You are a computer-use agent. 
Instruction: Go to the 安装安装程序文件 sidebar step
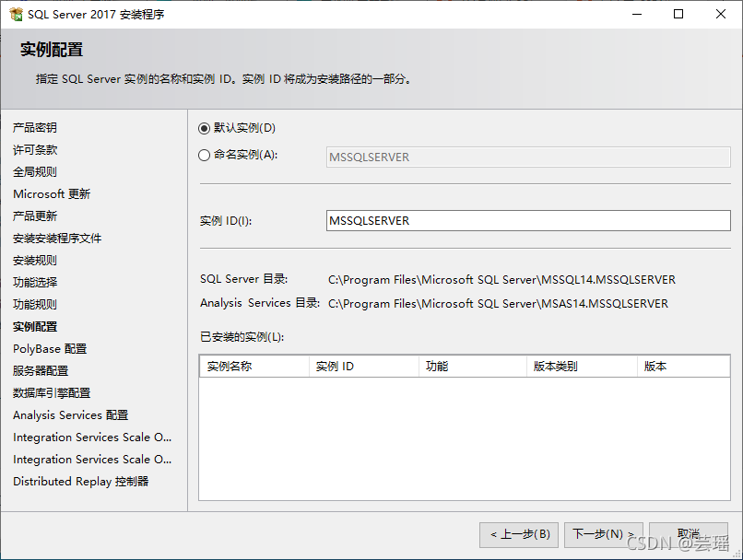coord(57,239)
